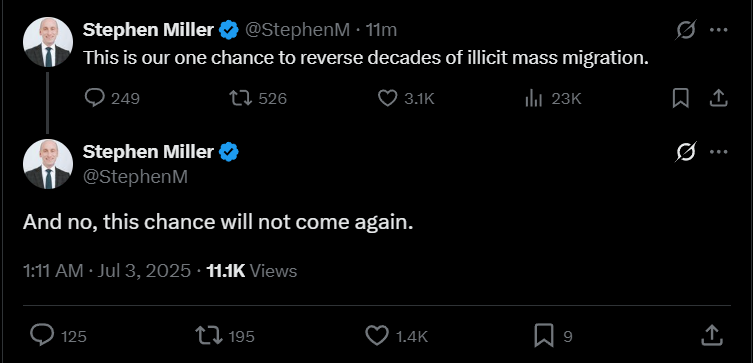The height and width of the screenshot is (363, 753).
Task: Open the second tweet's profile avatar
Action: (48, 164)
